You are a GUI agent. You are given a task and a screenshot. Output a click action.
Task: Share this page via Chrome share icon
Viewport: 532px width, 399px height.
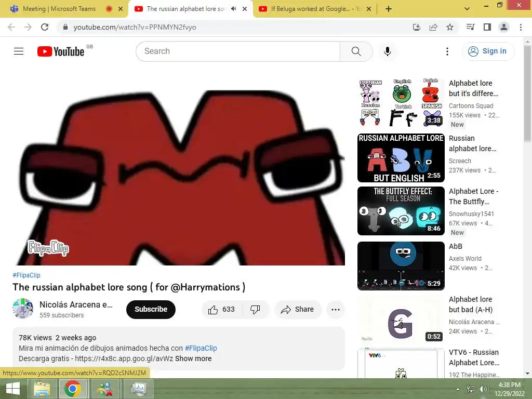[x=433, y=27]
